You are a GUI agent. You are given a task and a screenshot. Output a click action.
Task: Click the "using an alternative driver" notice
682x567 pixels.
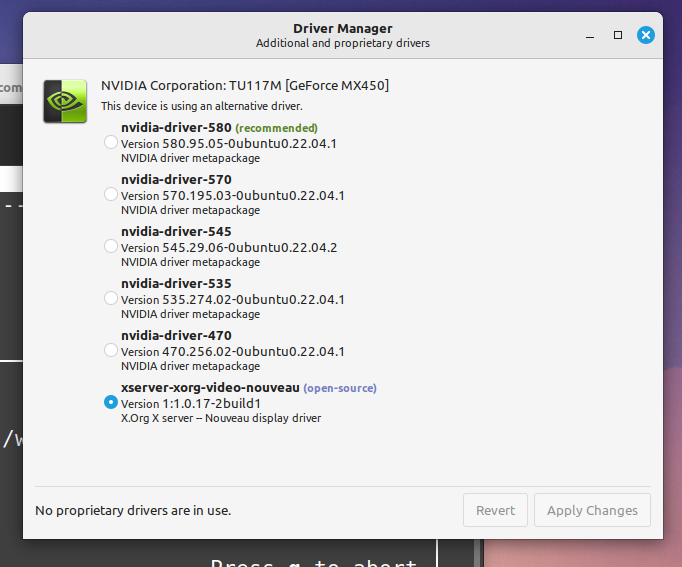(x=201, y=105)
